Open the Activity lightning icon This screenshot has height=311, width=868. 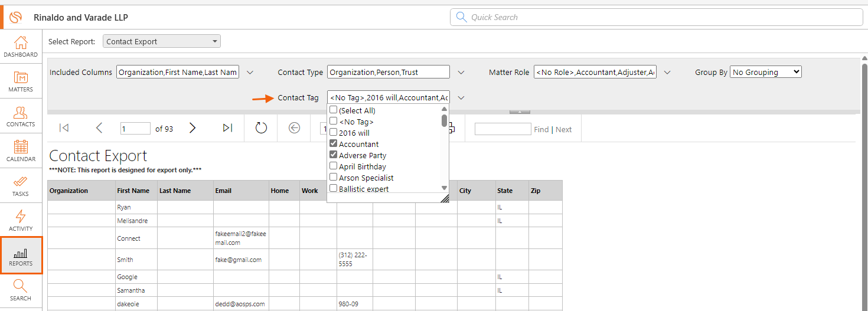tap(21, 221)
